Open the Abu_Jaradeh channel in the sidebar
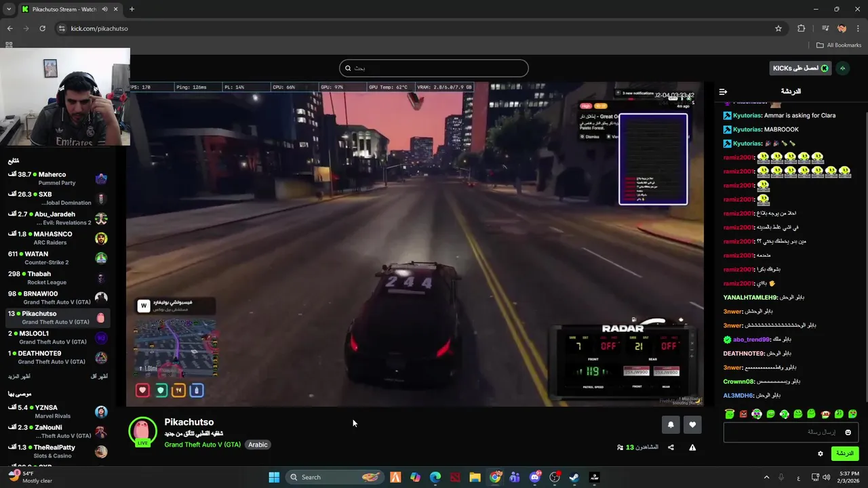Viewport: 868px width, 488px height. (57, 218)
